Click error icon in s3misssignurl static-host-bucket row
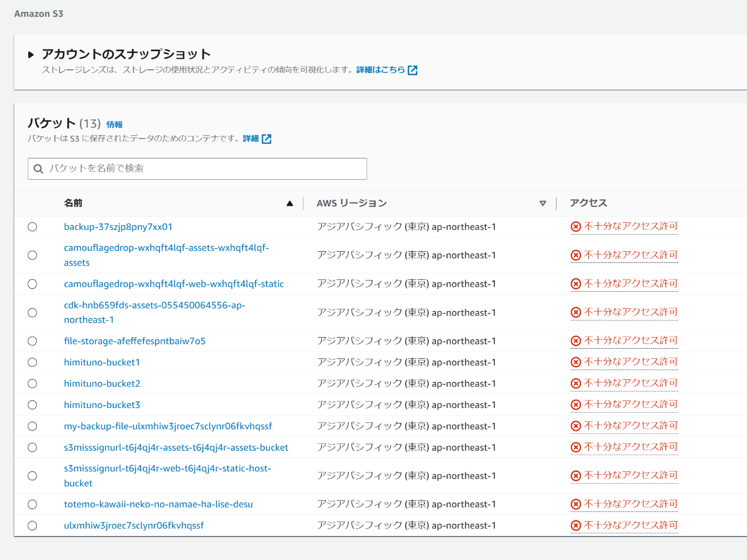The height and width of the screenshot is (560, 747). click(576, 476)
